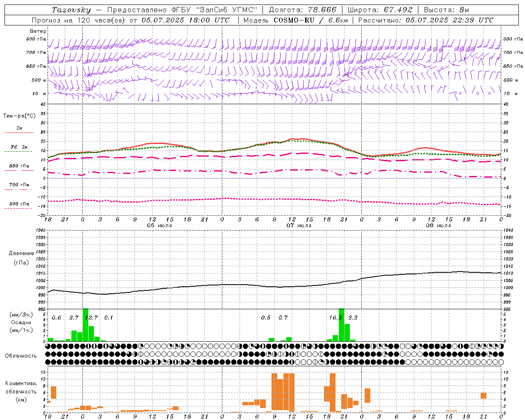525x420 pixels.
Task: Click precipitation value '16.3'
Action: 336,318
